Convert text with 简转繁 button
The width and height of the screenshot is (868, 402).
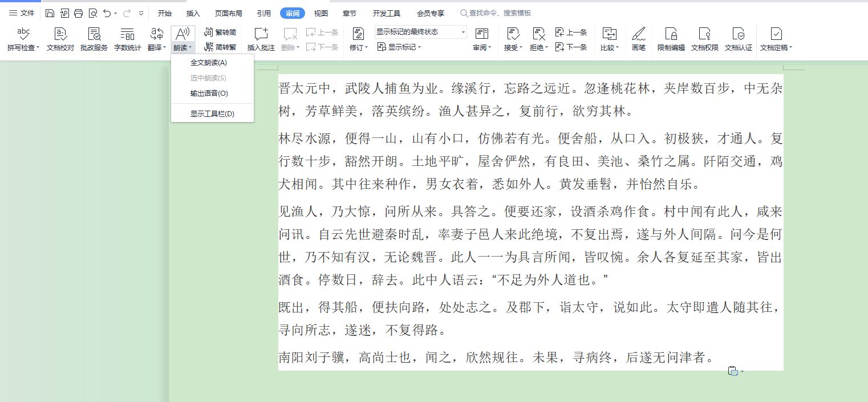coord(220,47)
